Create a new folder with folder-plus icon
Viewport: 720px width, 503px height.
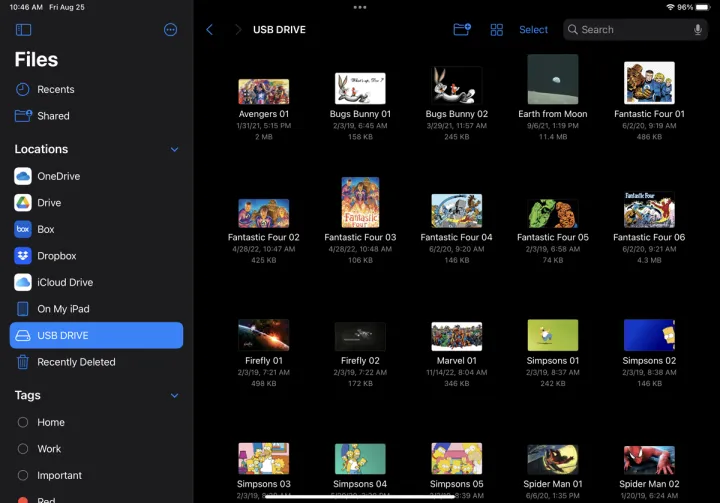(461, 30)
